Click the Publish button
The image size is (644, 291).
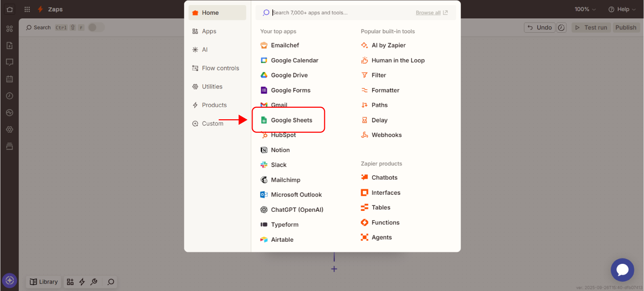click(626, 28)
